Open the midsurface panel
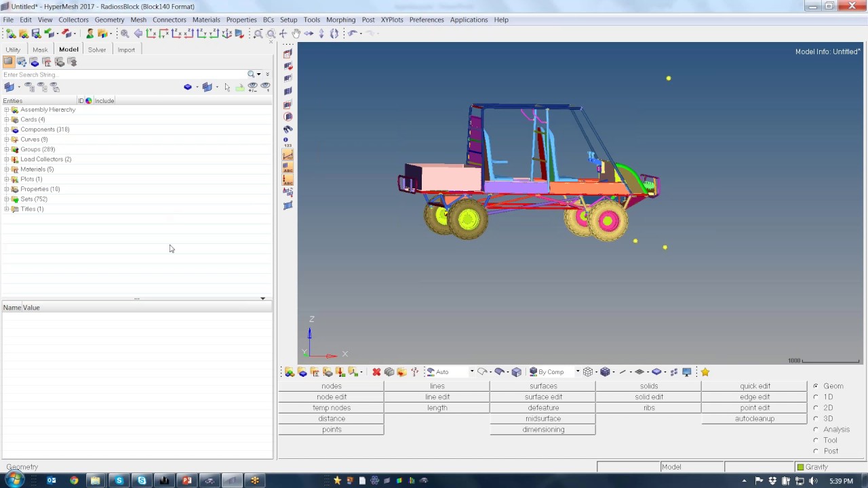The width and height of the screenshot is (868, 488). click(x=543, y=419)
